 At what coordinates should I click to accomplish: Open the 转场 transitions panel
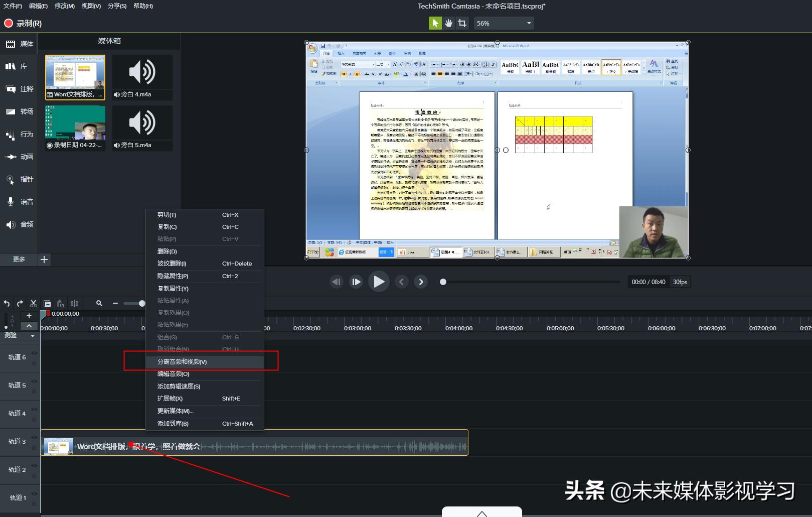(x=19, y=111)
